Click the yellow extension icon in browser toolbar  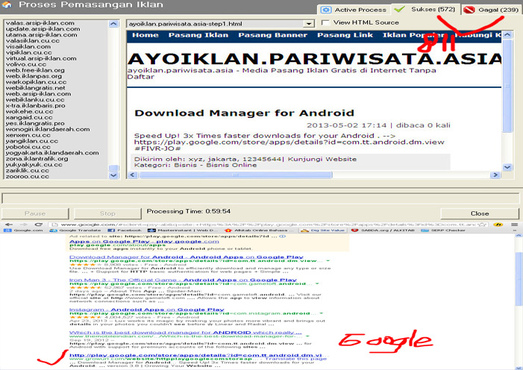498,225
